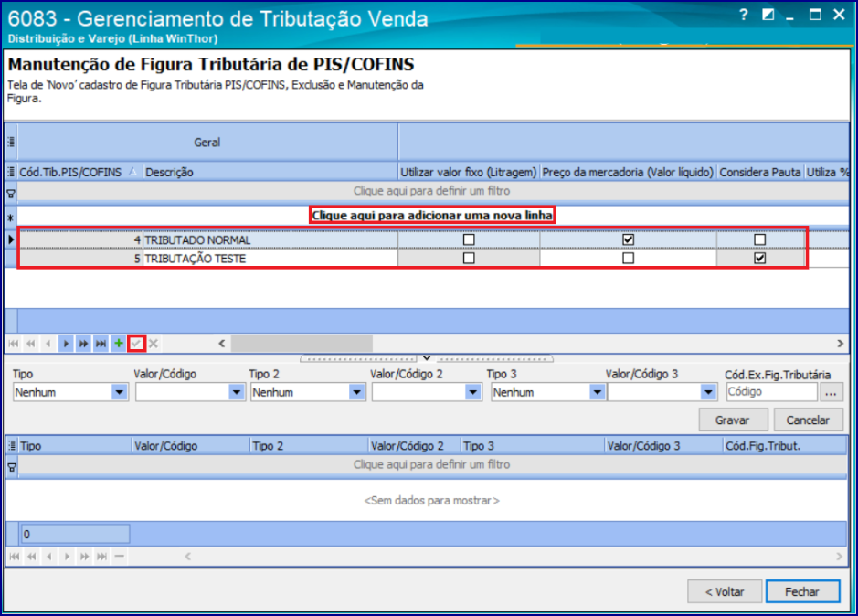This screenshot has height=616, width=858.
Task: Go to next page in lower navigator
Action: coord(84,557)
